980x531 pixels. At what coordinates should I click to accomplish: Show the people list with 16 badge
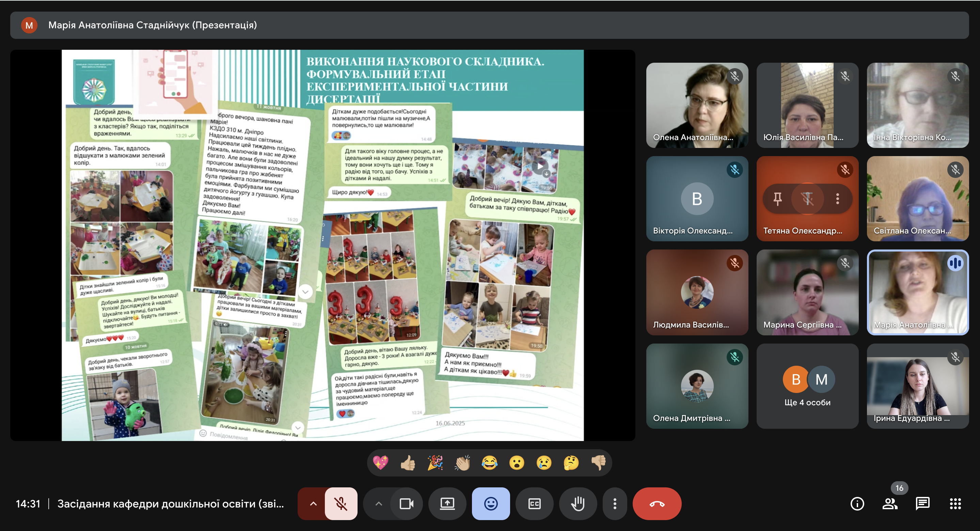tap(889, 504)
